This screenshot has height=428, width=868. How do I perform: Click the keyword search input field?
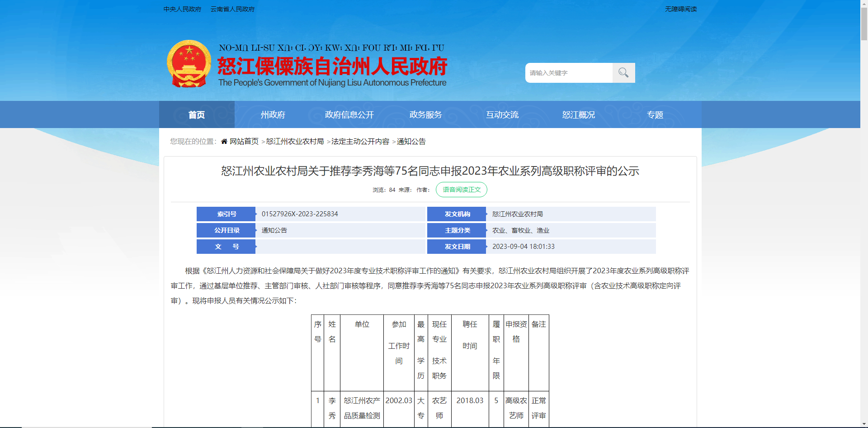pos(569,73)
